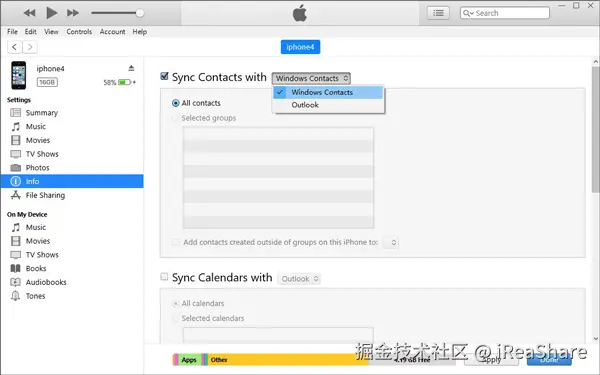600x375 pixels.
Task: Open the Account menu
Action: pyautogui.click(x=112, y=32)
